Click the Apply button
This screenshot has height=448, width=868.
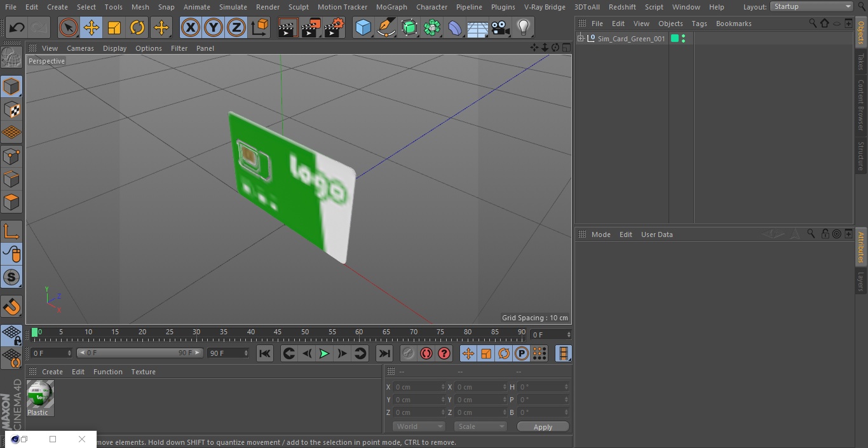(543, 427)
